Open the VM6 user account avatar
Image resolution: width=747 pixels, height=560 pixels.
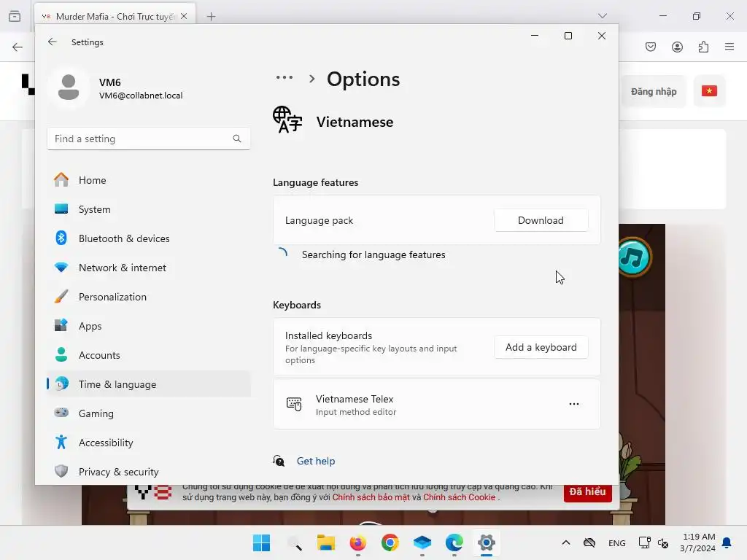(x=69, y=87)
